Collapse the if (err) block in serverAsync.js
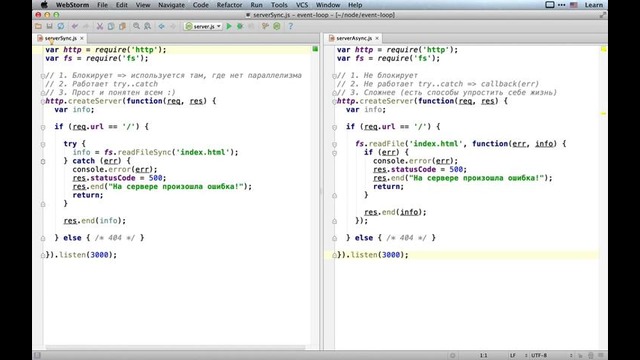 (x=334, y=153)
